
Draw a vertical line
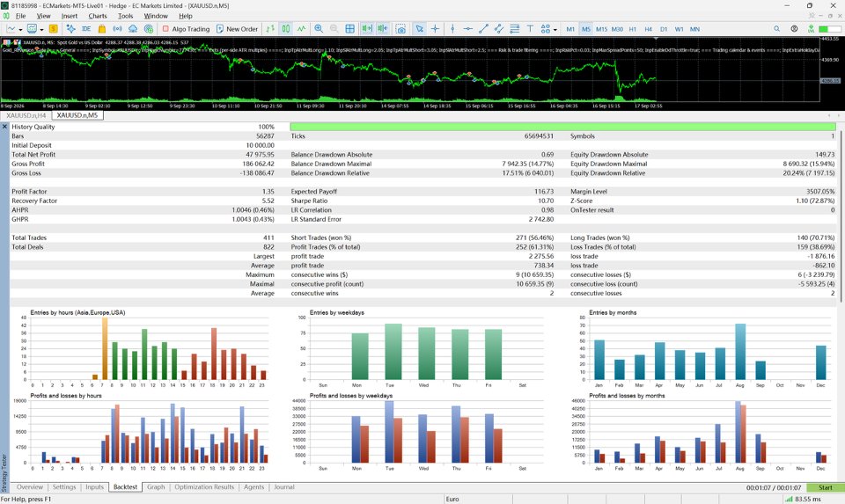click(452, 28)
